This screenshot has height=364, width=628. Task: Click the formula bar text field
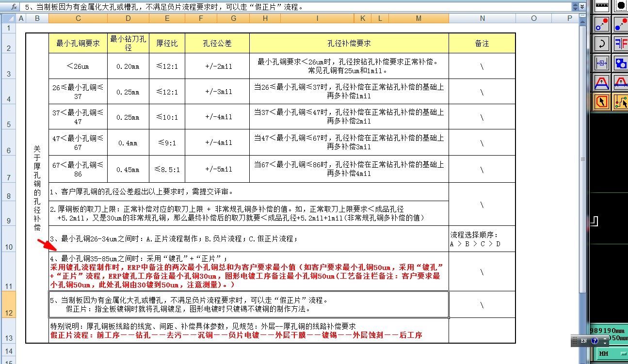[296, 7]
